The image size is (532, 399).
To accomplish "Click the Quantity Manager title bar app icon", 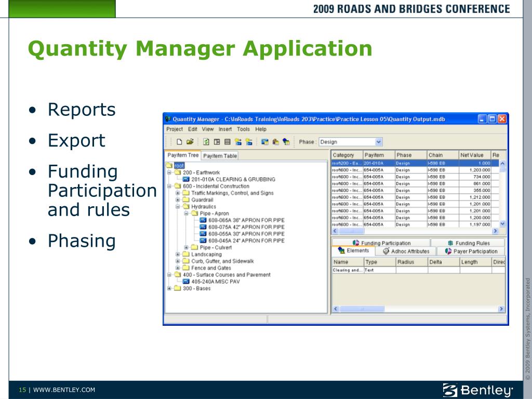I will click(168, 119).
